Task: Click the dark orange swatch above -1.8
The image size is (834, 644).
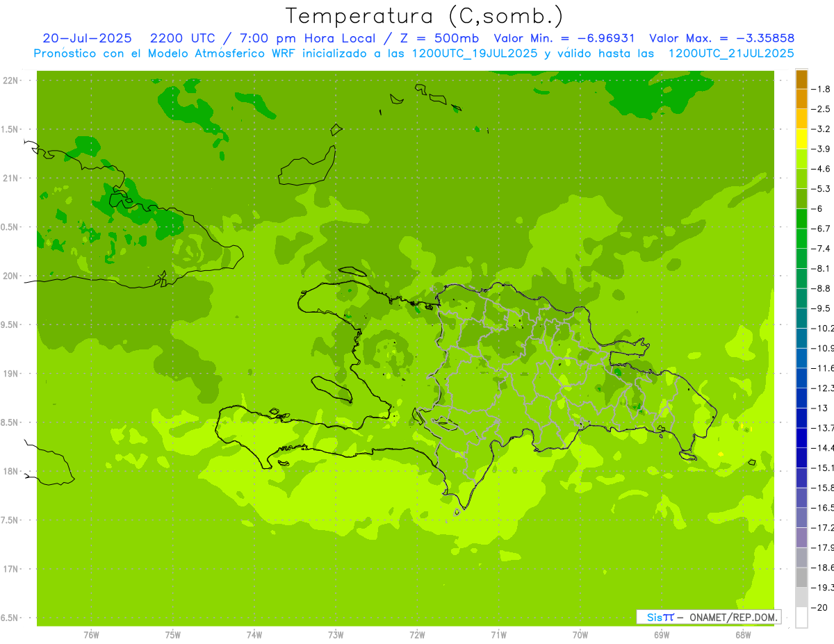Action: [801, 79]
